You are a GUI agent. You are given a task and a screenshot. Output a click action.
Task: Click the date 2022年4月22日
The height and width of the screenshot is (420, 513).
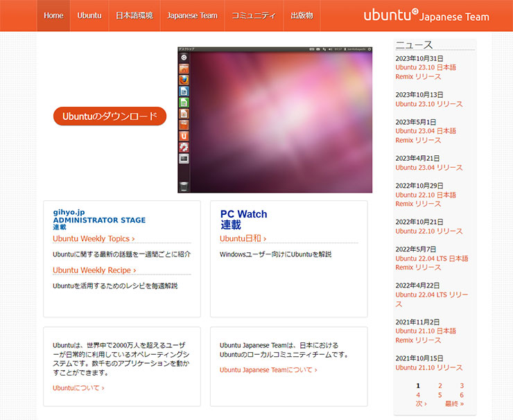417,286
